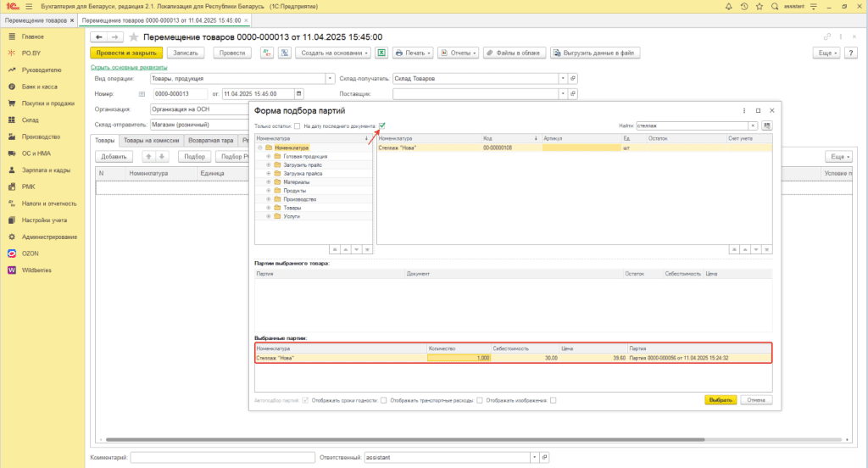Click the Отмена button in the dialog
Image resolution: width=868 pixels, height=468 pixels.
(755, 400)
